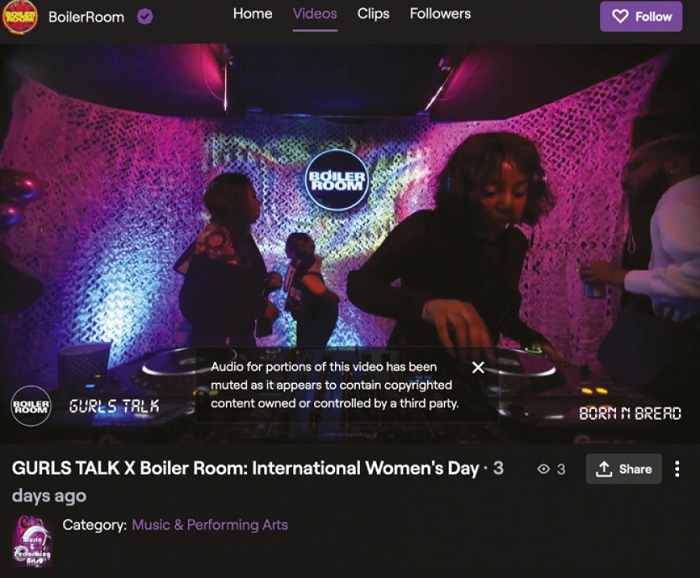This screenshot has width=700, height=578.
Task: Click the muted audio notice text
Action: click(335, 385)
